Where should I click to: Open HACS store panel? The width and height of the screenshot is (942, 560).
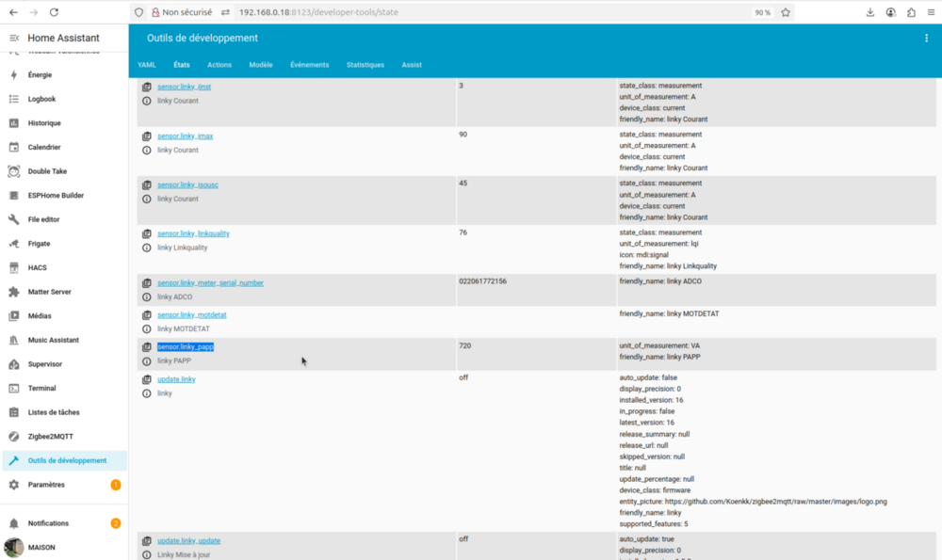click(x=64, y=267)
